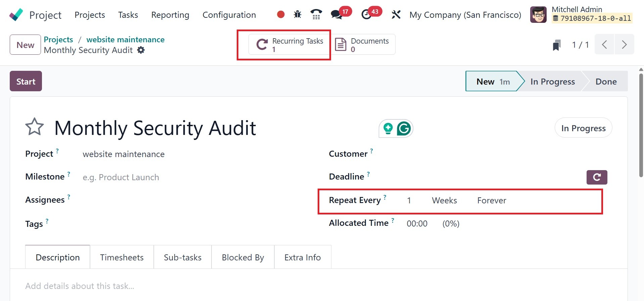Open the Reporting menu

pos(170,15)
